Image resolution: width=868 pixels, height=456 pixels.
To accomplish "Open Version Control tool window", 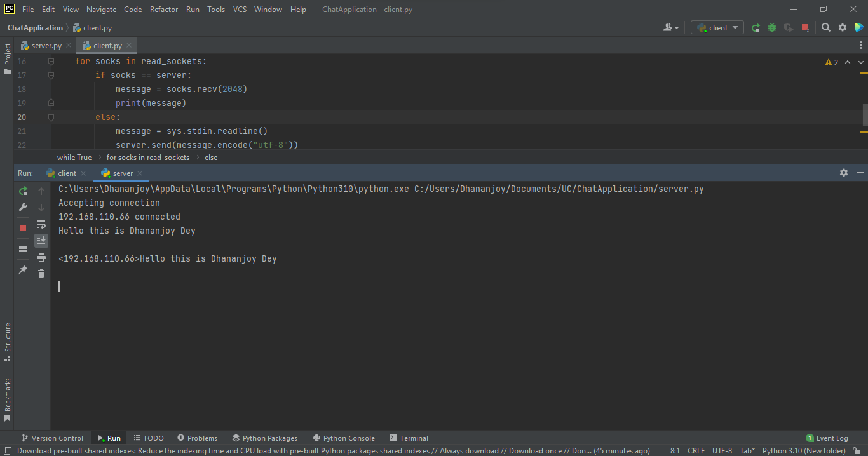I will tap(52, 438).
